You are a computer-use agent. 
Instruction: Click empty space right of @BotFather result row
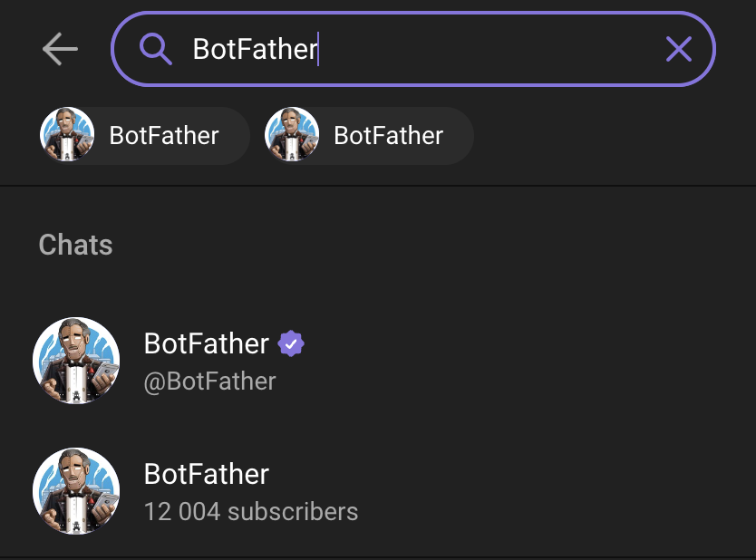click(x=544, y=361)
